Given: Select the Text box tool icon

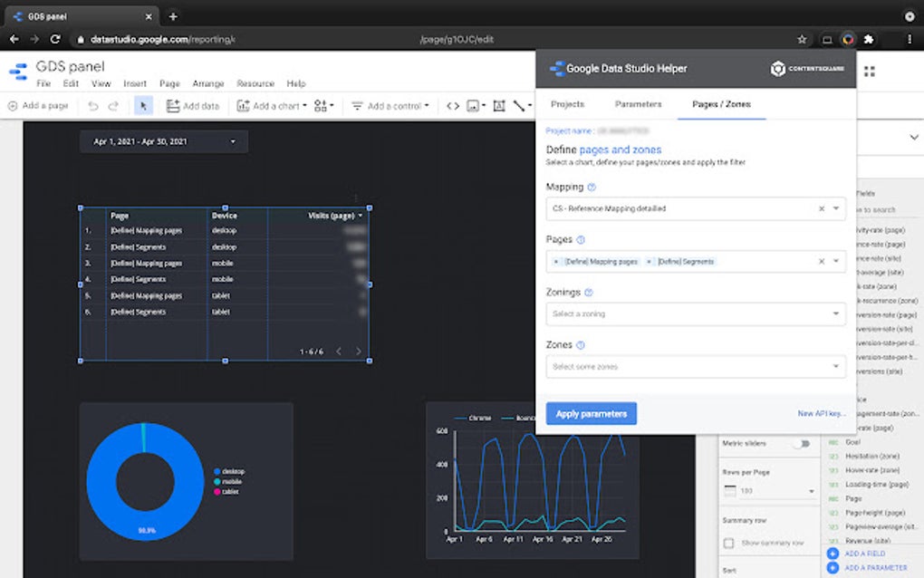Looking at the screenshot, I should coord(498,106).
